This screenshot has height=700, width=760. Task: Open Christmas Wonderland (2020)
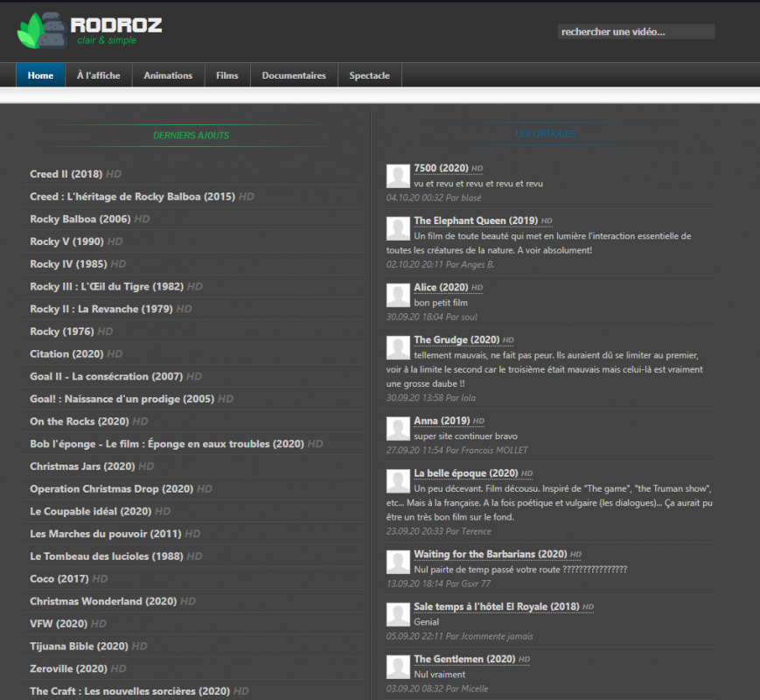pos(103,601)
